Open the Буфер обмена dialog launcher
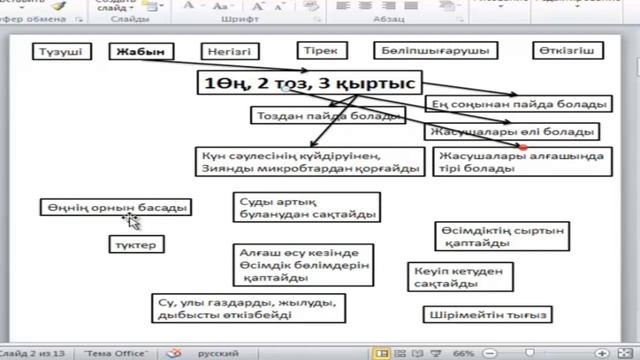 click(79, 19)
